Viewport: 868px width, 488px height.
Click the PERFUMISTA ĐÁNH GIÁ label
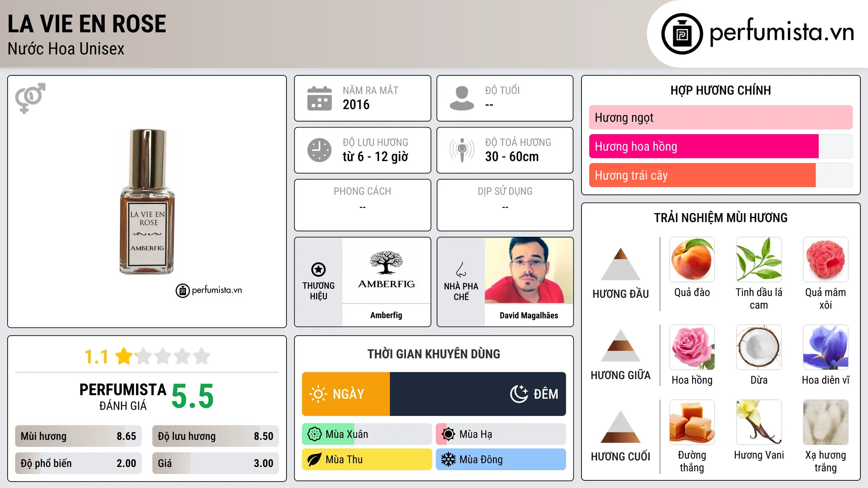click(123, 396)
